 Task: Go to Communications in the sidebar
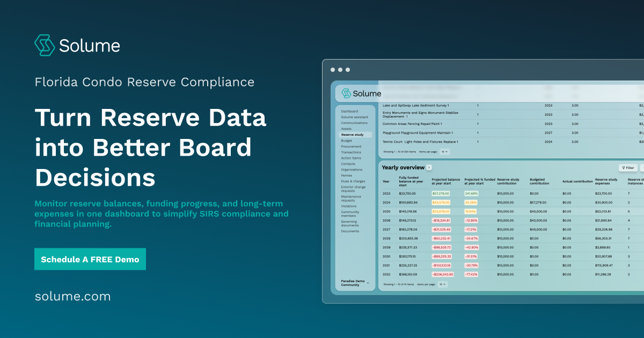354,123
